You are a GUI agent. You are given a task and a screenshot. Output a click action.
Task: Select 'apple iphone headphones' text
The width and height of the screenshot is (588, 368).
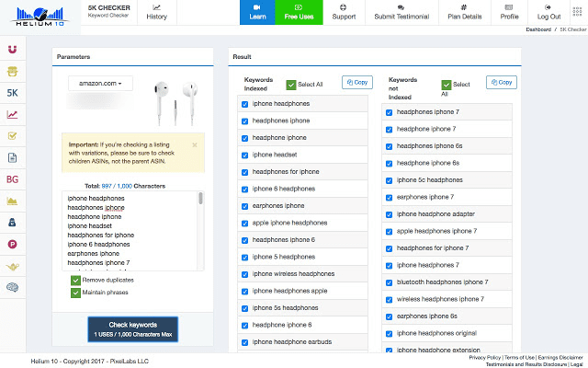(289, 223)
